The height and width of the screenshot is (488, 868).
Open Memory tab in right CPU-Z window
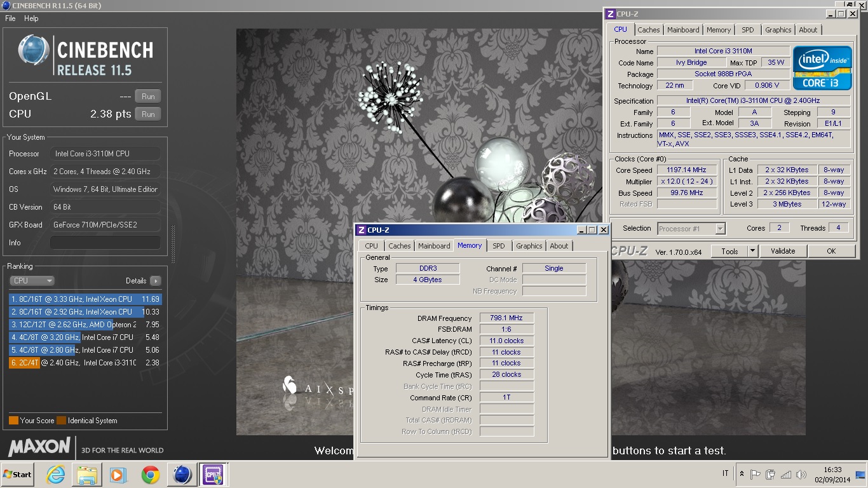[719, 30]
